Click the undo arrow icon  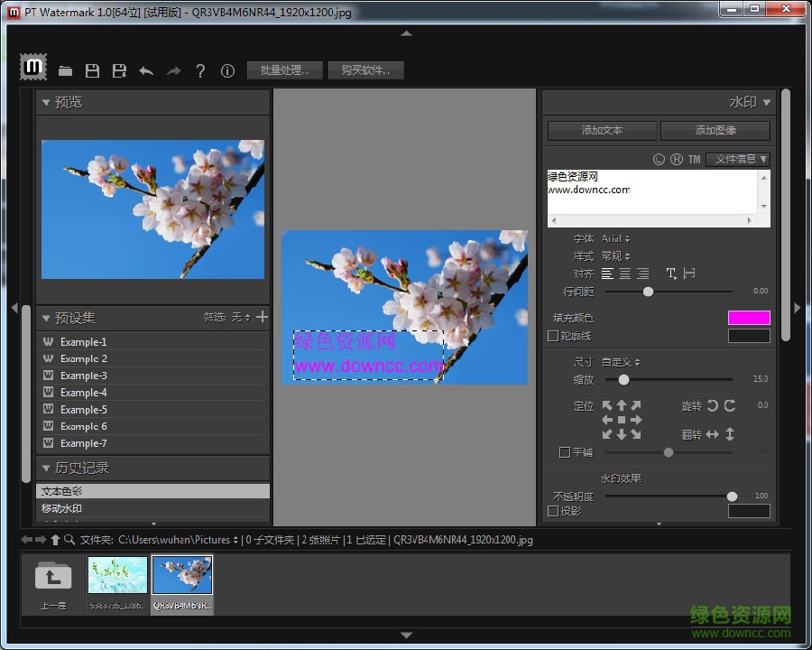coord(146,70)
